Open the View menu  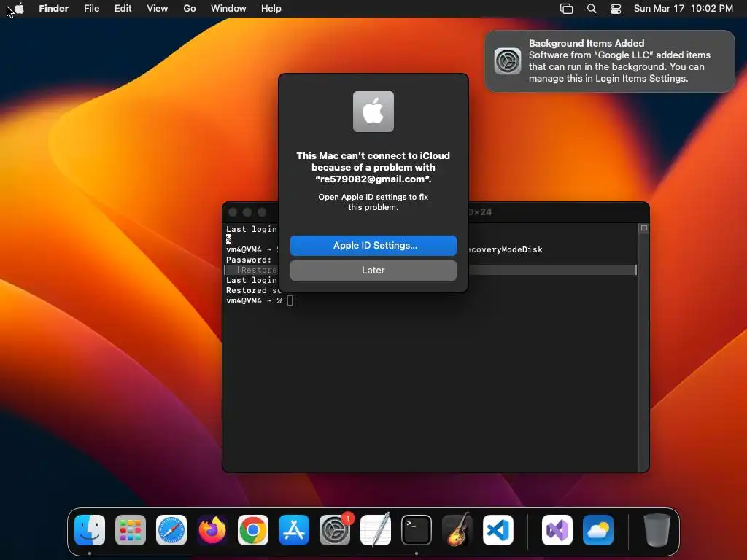158,8
